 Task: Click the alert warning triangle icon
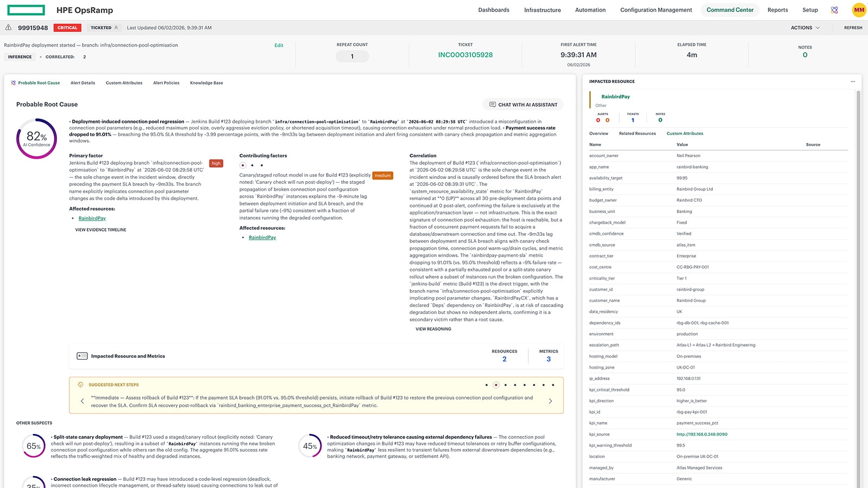pos(8,27)
